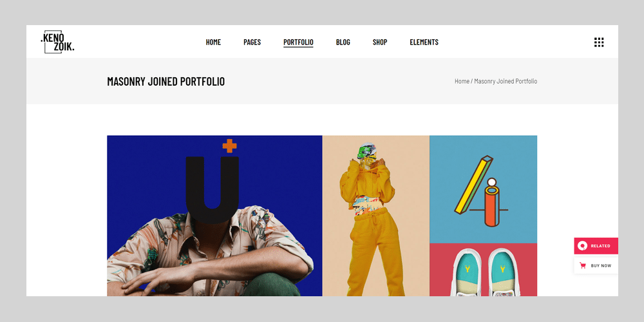644x322 pixels.
Task: Open the geometric shapes illustration tile
Action: (484, 189)
